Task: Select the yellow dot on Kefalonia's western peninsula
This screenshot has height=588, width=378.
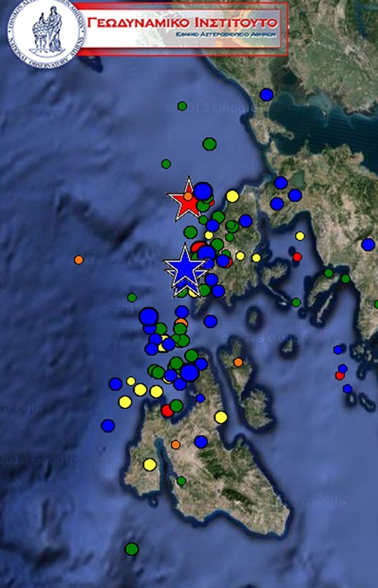Action: tap(149, 464)
